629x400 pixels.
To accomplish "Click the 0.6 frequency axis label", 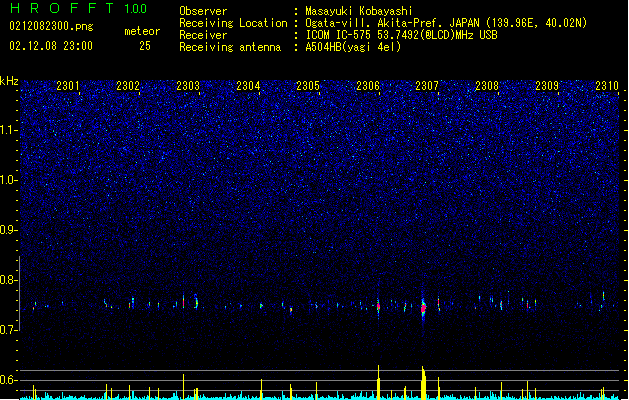I will click(x=8, y=380).
